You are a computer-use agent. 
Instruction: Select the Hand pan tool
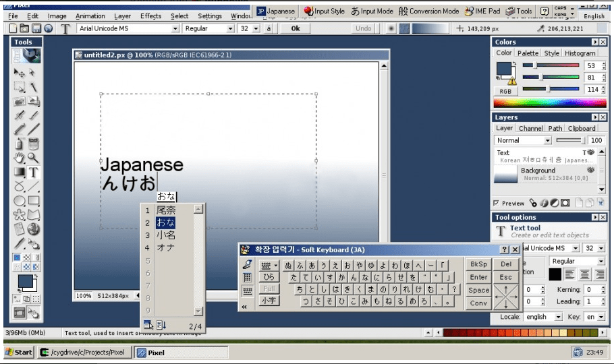click(x=19, y=158)
